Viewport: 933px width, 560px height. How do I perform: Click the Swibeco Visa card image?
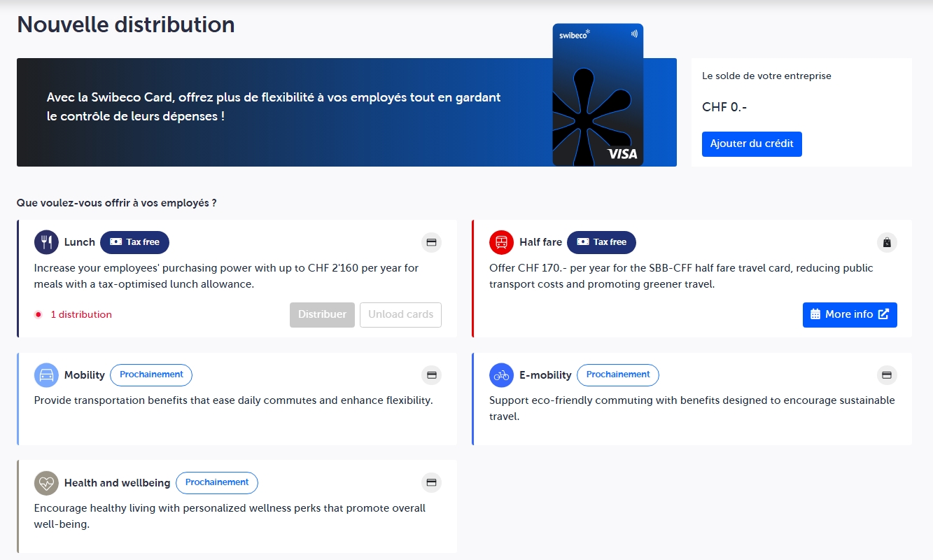(598, 95)
